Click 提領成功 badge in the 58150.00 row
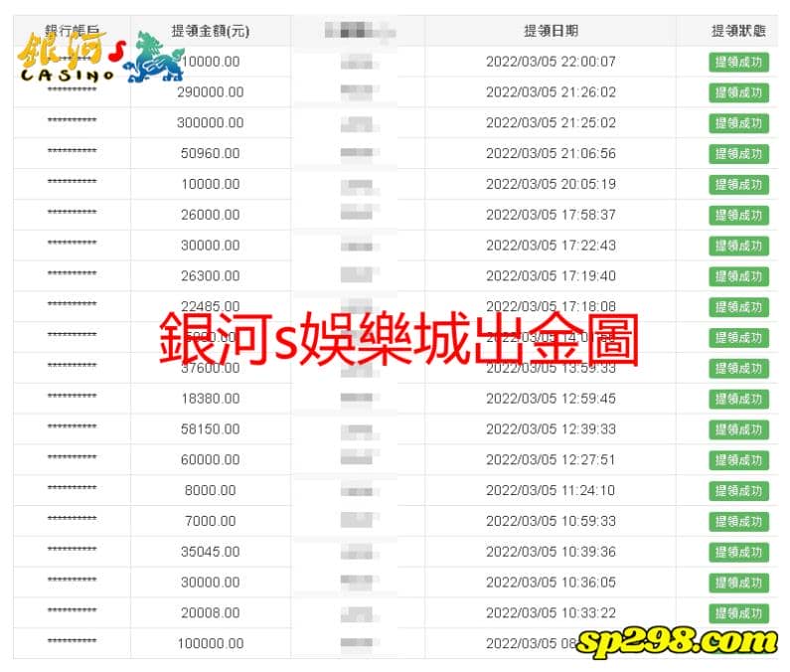Viewport: 790px width, 672px height. click(738, 429)
